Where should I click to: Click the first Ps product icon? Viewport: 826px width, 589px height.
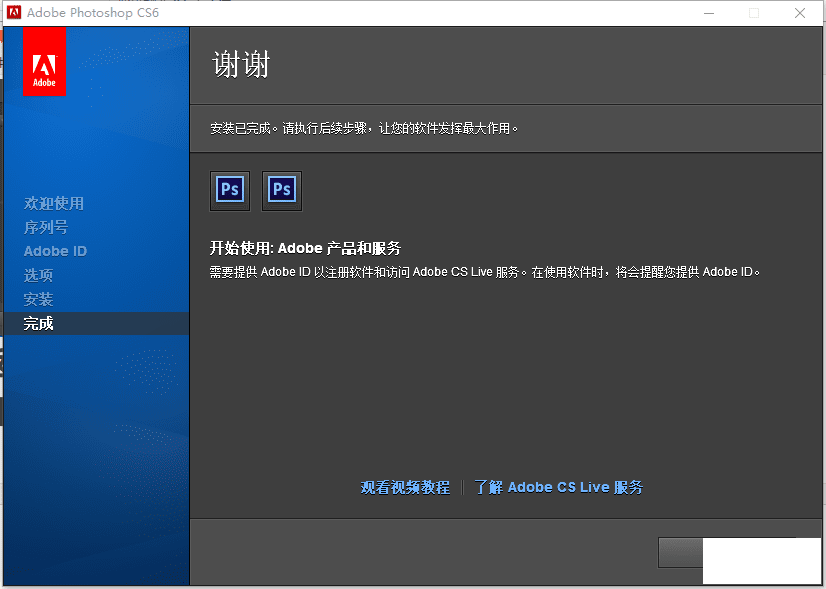230,190
